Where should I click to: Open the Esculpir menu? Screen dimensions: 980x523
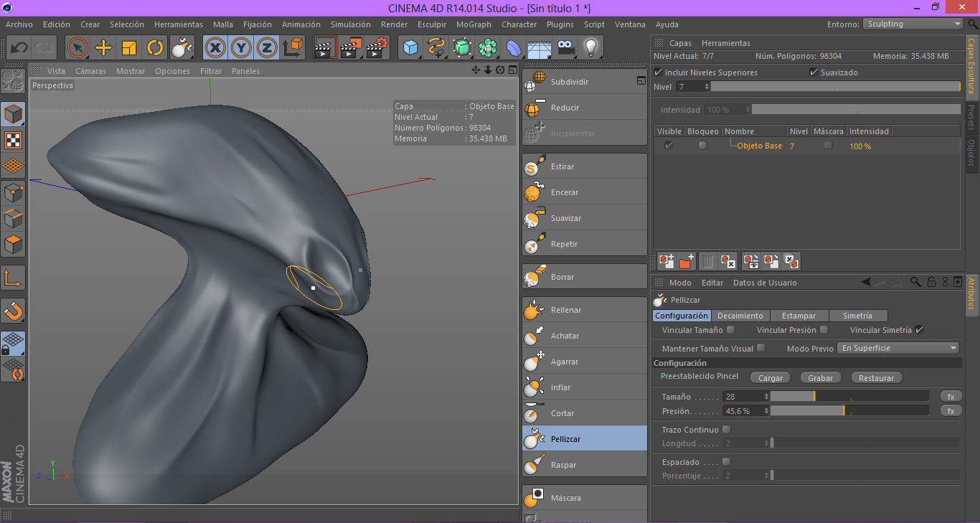click(432, 24)
